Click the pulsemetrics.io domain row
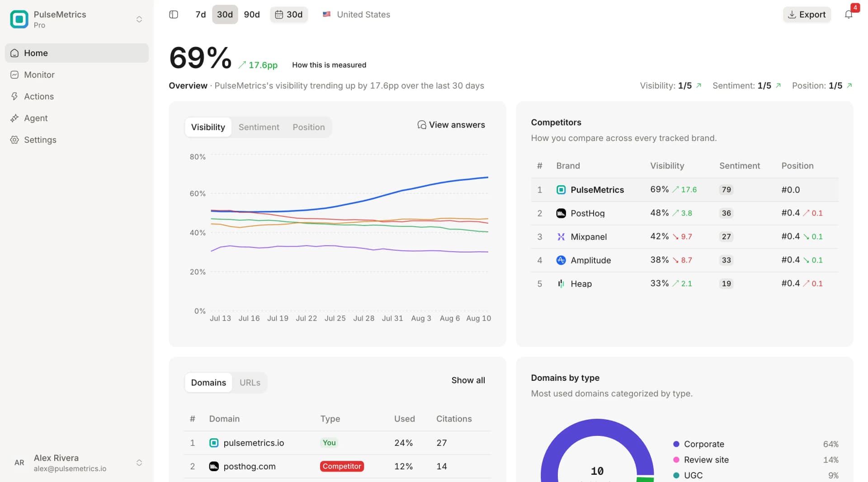 point(338,443)
